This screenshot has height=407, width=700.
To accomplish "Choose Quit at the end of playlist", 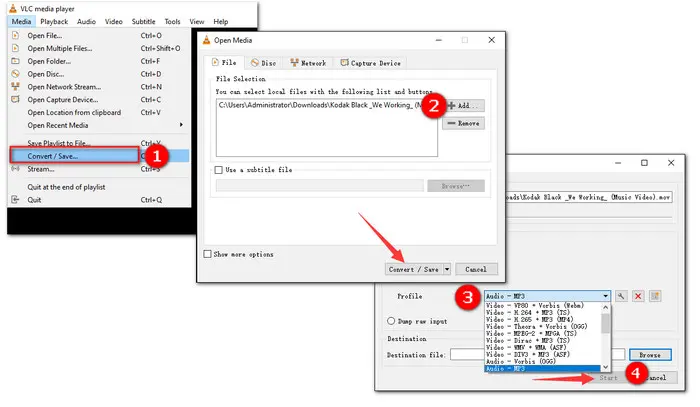I will tap(99, 187).
